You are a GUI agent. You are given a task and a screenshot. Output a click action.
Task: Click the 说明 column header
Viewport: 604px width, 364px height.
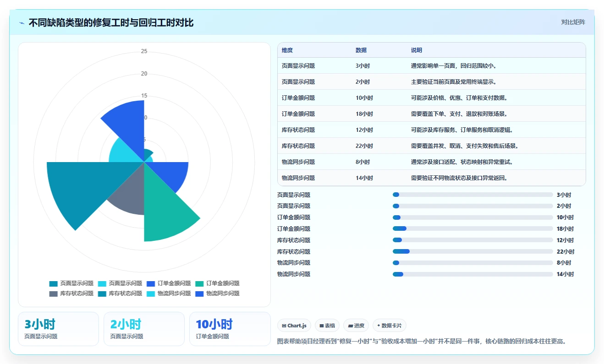tap(417, 50)
